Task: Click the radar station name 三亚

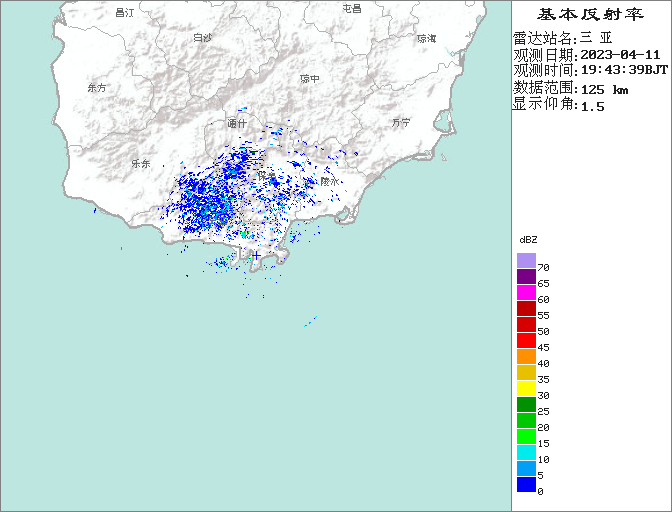Action: 596,39
